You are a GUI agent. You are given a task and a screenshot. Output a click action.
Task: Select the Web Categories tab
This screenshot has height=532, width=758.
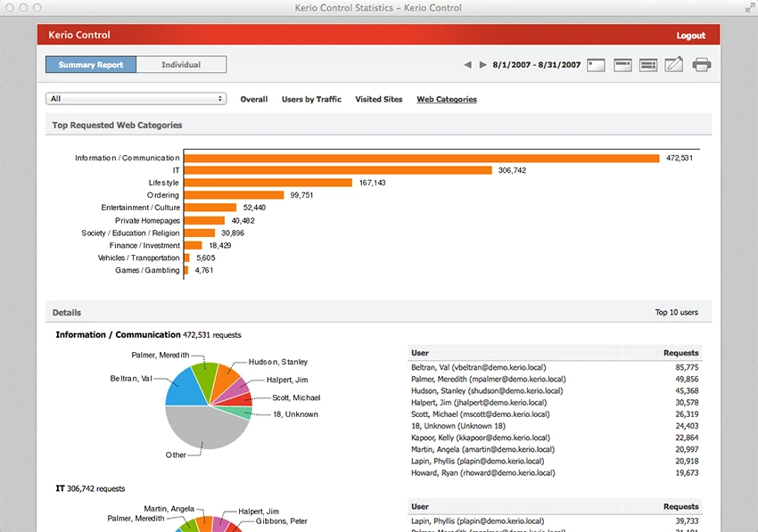tap(446, 100)
